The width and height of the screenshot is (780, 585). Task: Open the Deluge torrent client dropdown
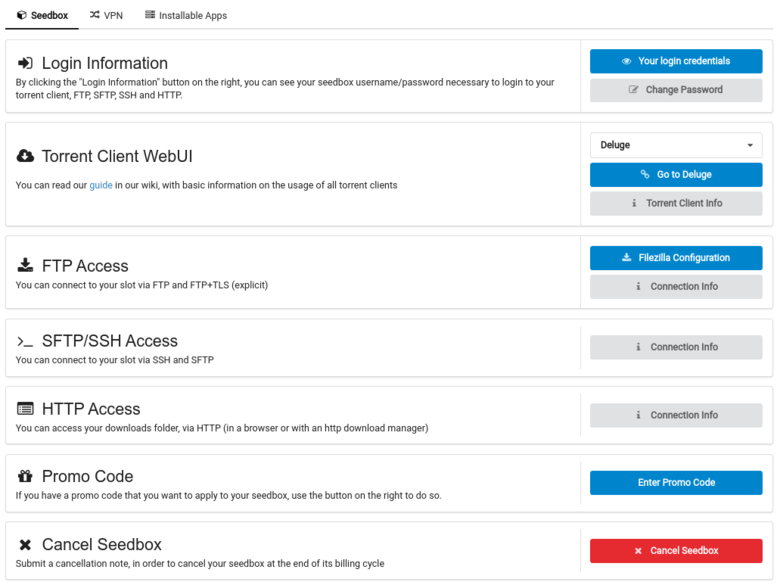tap(676, 145)
